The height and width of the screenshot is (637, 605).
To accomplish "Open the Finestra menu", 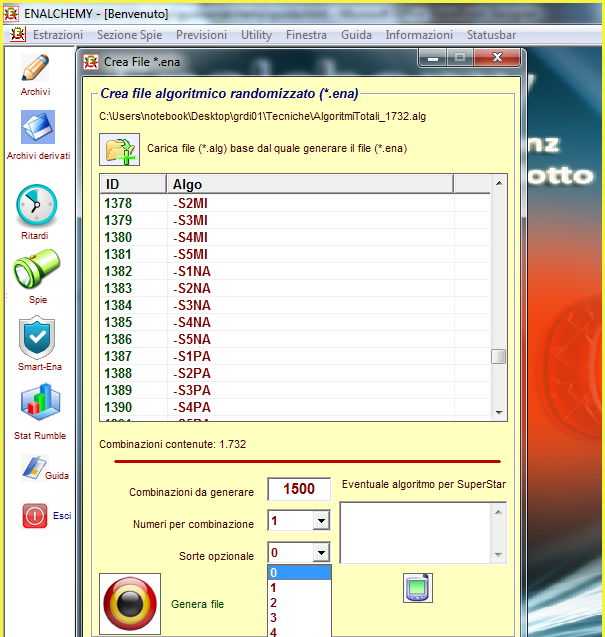I will 306,35.
